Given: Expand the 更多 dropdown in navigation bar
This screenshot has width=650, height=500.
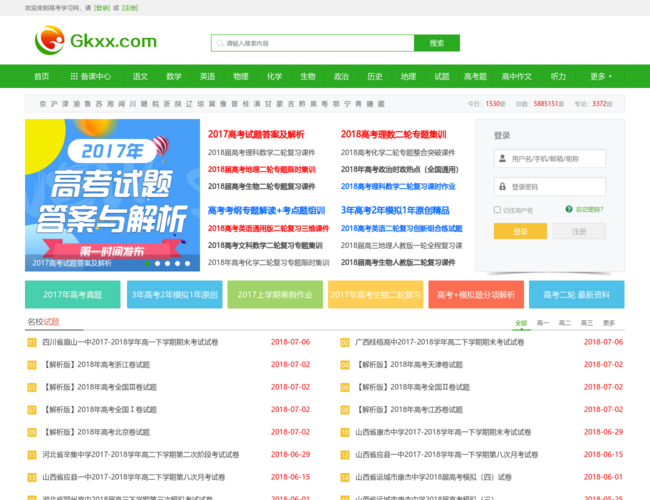Looking at the screenshot, I should [600, 76].
